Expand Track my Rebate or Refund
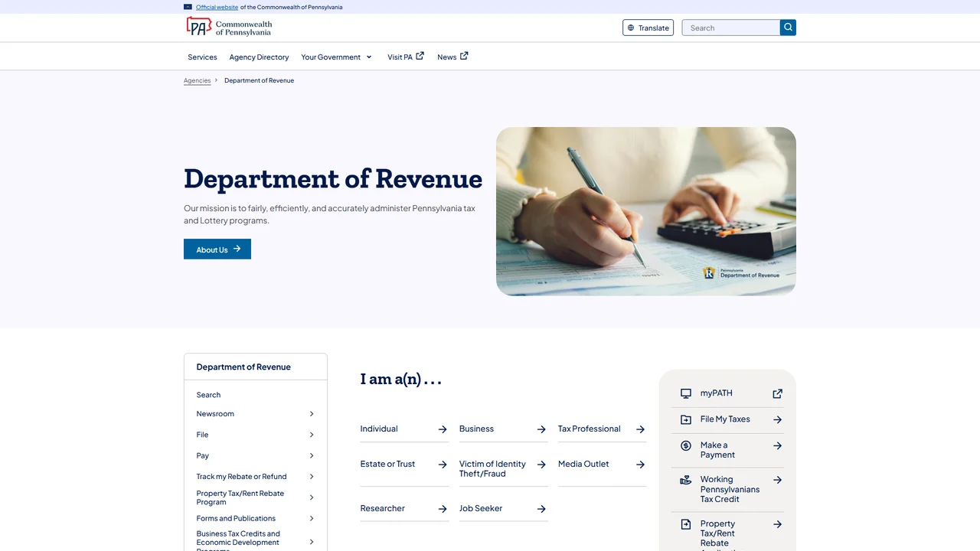 click(312, 476)
